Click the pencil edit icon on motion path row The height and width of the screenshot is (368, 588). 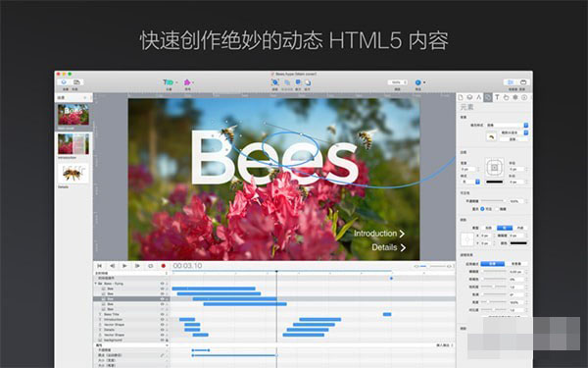(x=163, y=355)
